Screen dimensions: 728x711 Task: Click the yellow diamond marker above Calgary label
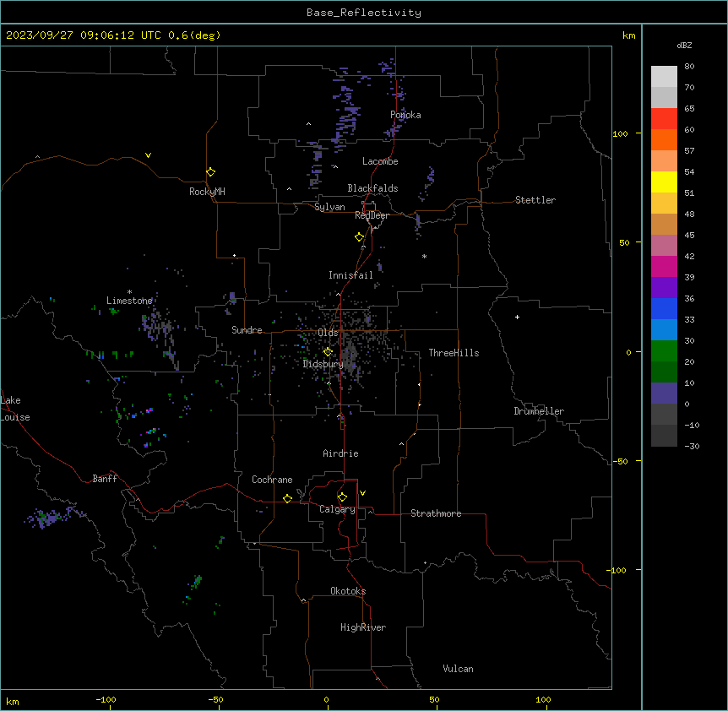tap(342, 497)
